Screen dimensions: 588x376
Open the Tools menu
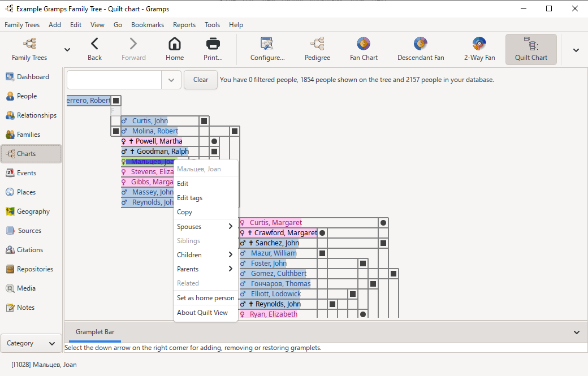[212, 25]
